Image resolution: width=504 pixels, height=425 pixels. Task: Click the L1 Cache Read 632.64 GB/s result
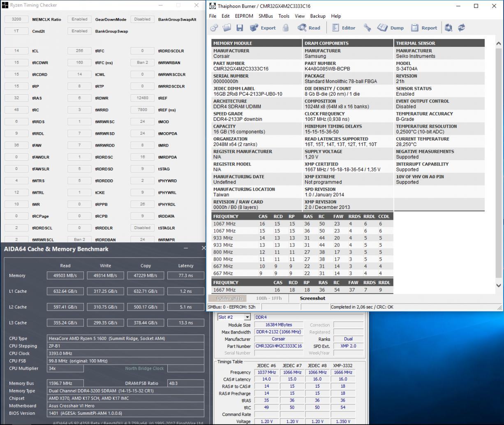[x=65, y=291]
